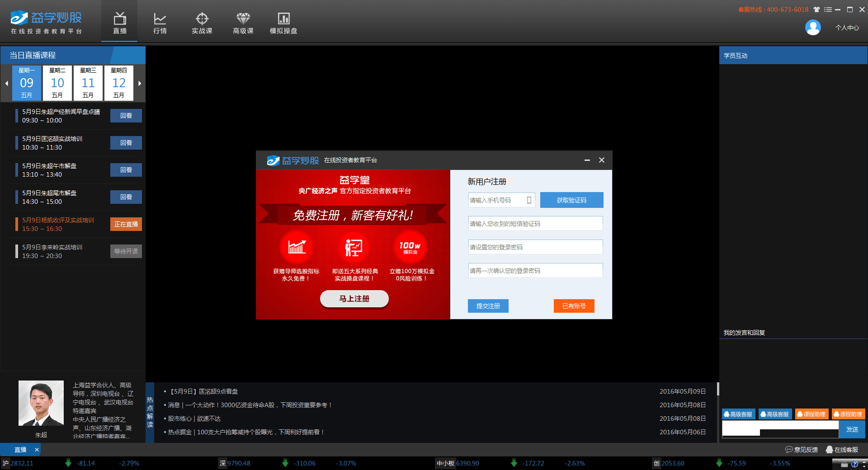
Task: Close the 直播 tab at the bottom
Action: point(37,450)
